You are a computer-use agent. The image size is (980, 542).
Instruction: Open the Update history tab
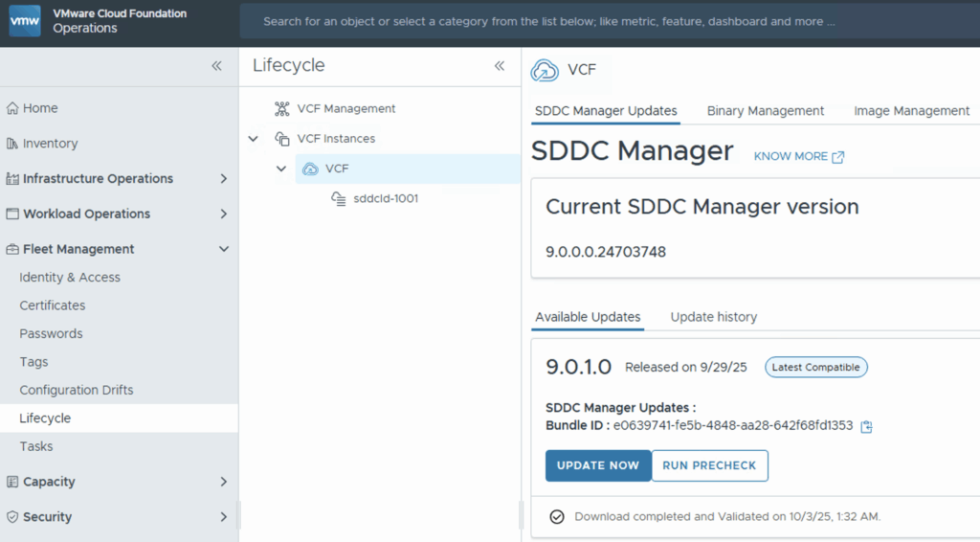(x=713, y=317)
